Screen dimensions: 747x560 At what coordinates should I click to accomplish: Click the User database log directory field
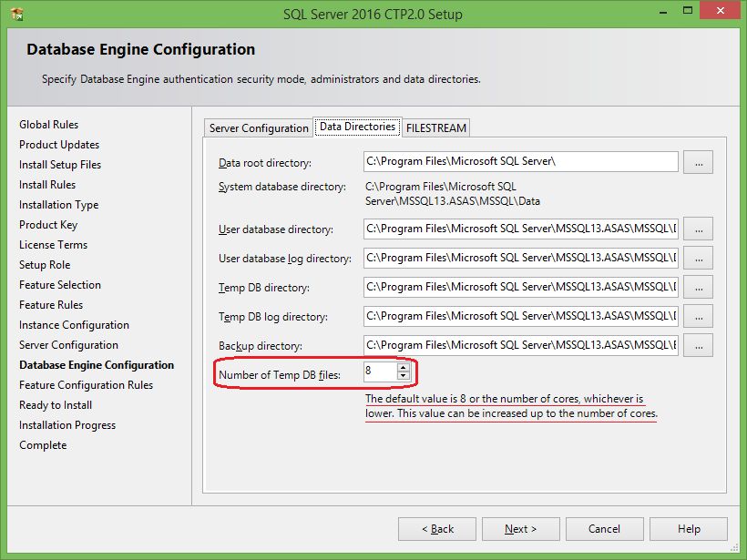click(521, 258)
